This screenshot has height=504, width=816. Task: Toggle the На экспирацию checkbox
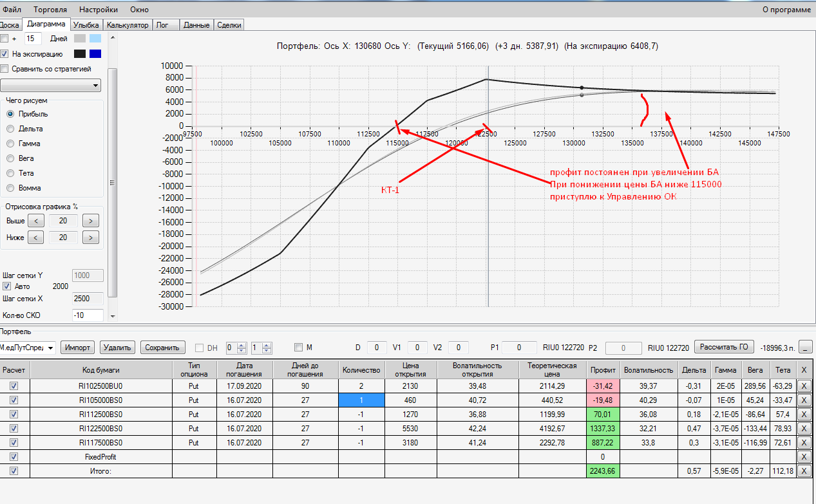(x=5, y=54)
